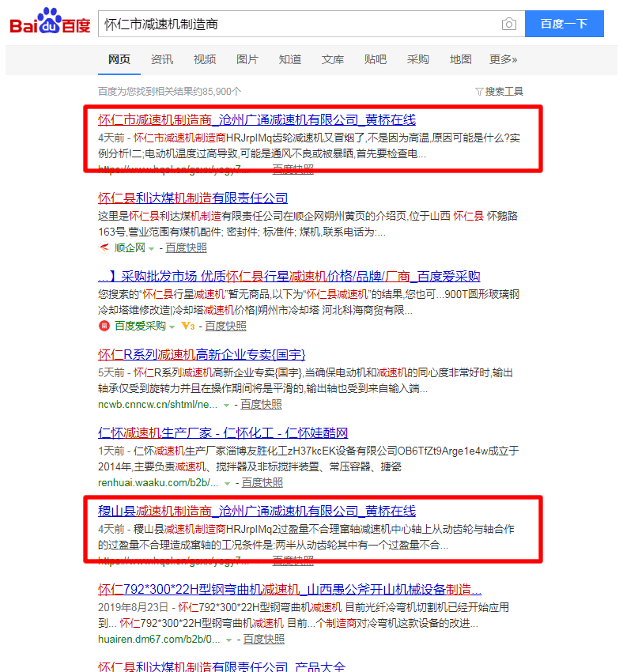Click the 搜索工具 filter icon
The image size is (623, 672).
[x=479, y=91]
